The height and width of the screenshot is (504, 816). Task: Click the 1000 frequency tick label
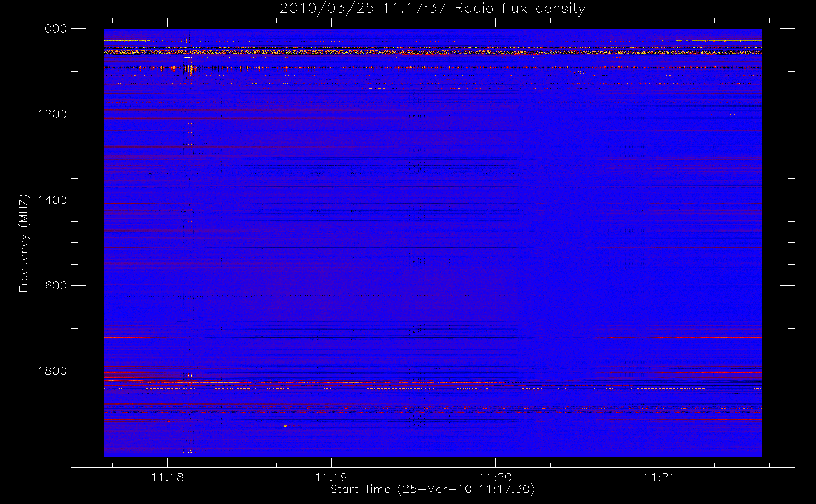pyautogui.click(x=52, y=29)
